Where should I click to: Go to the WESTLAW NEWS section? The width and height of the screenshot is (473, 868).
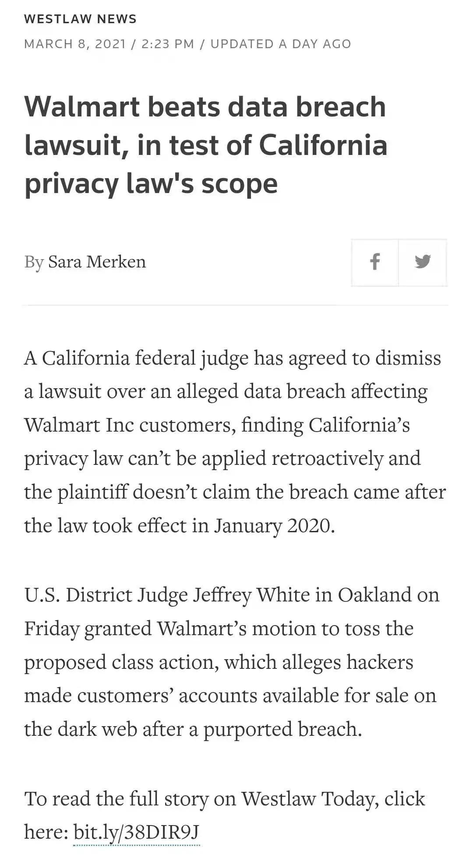(81, 19)
